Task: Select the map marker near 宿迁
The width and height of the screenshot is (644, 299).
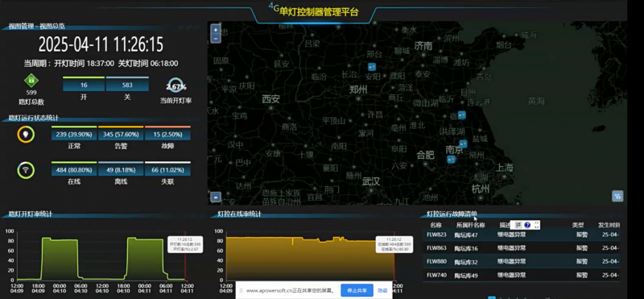Action: 462,115
